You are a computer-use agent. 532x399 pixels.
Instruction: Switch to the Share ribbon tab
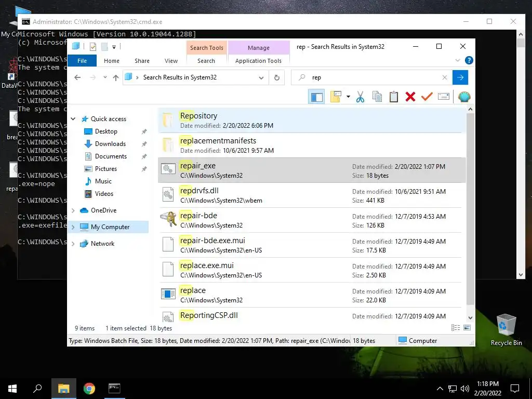click(142, 61)
